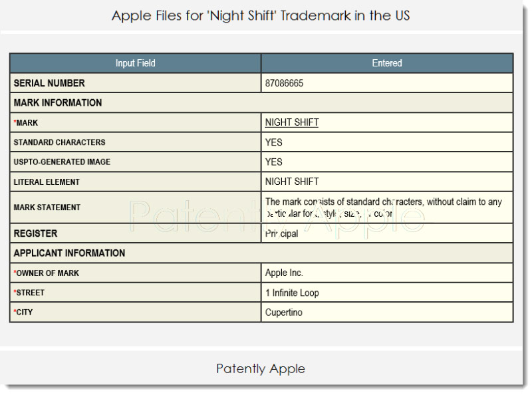The image size is (532, 397).
Task: Click YES value for Standard Characters
Action: (x=273, y=142)
